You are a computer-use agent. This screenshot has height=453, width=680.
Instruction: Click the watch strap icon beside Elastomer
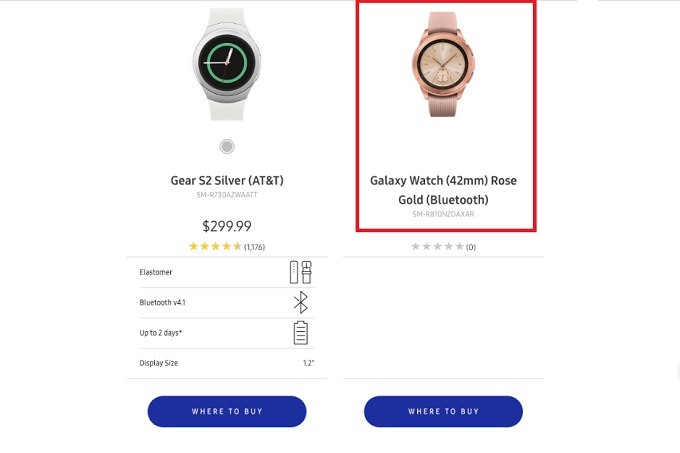point(301,272)
